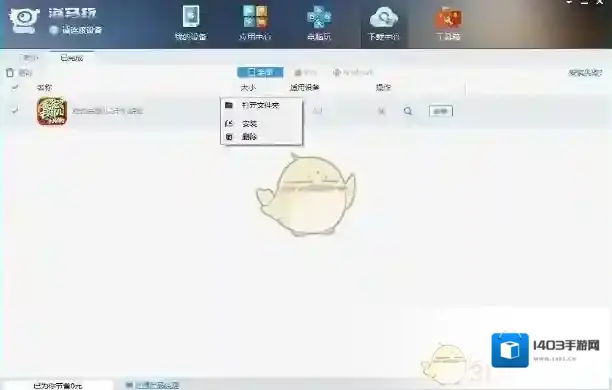The height and width of the screenshot is (390, 612).
Task: Toggle the select-all checkbox in list header
Action: [x=15, y=87]
